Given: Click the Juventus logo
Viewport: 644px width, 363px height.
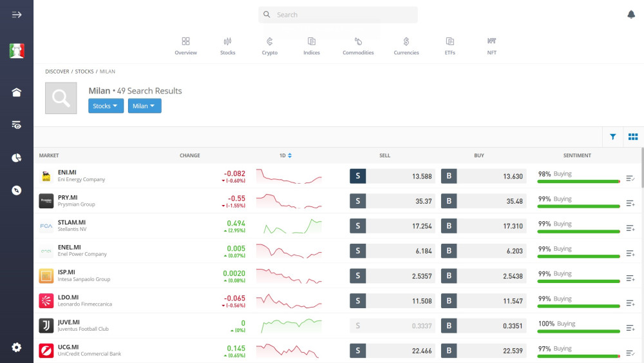Looking at the screenshot, I should pos(46,326).
